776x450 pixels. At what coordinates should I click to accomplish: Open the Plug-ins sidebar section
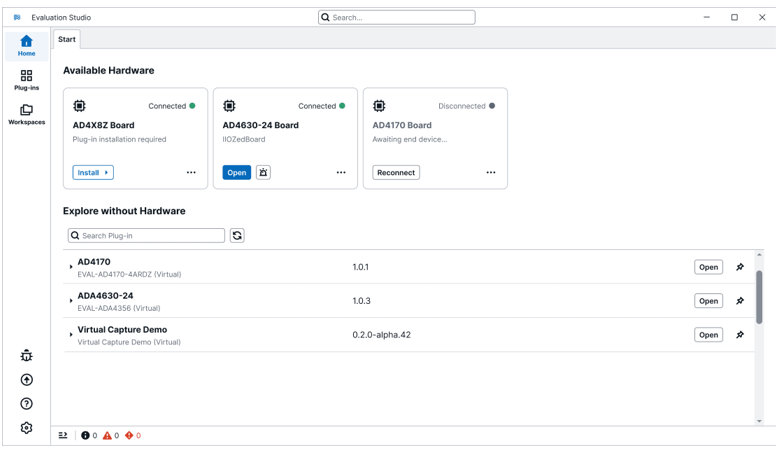[x=26, y=80]
